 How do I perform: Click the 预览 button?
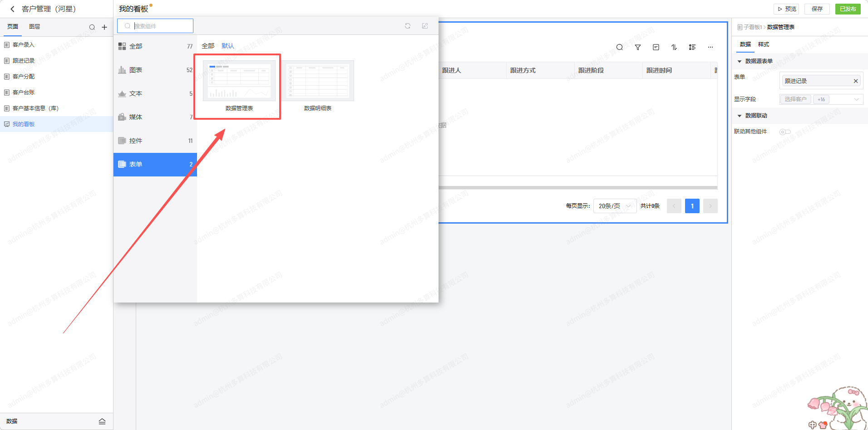pyautogui.click(x=786, y=9)
